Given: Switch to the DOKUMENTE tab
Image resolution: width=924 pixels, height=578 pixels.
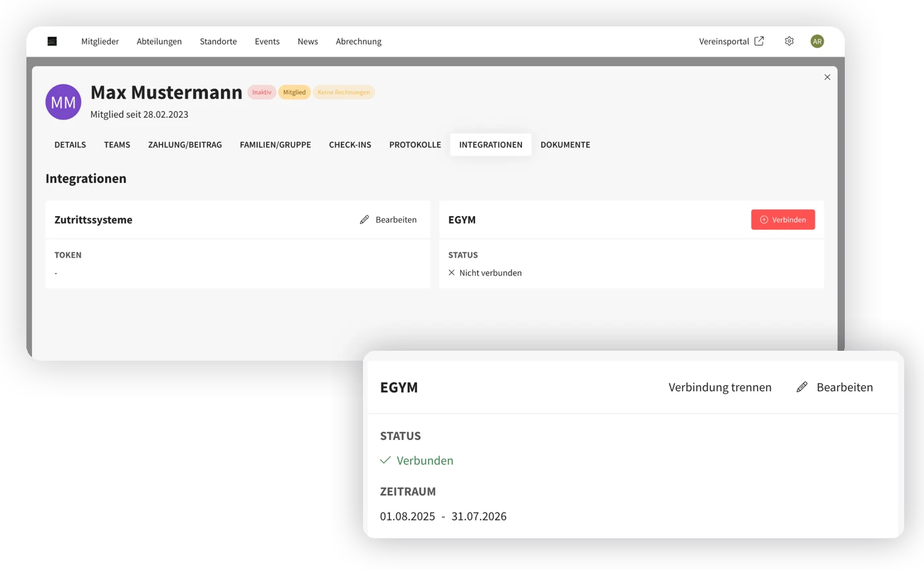Looking at the screenshot, I should [x=565, y=145].
